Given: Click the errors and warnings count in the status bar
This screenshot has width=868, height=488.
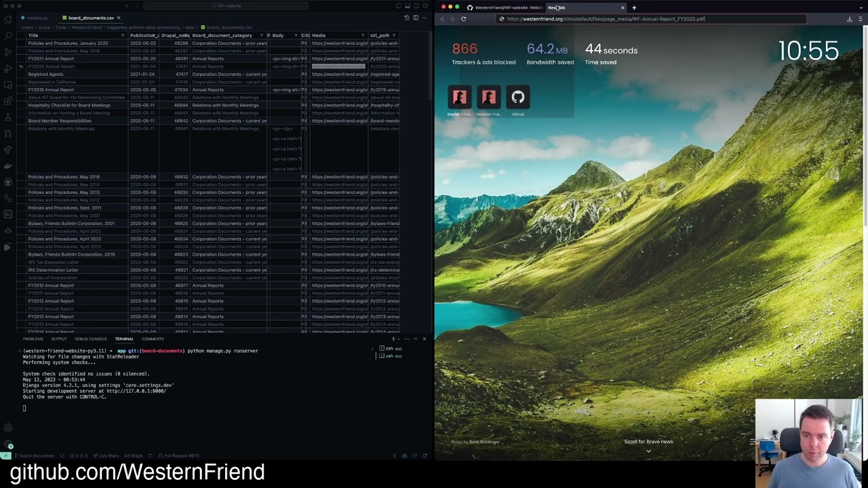Looking at the screenshot, I should (x=78, y=455).
